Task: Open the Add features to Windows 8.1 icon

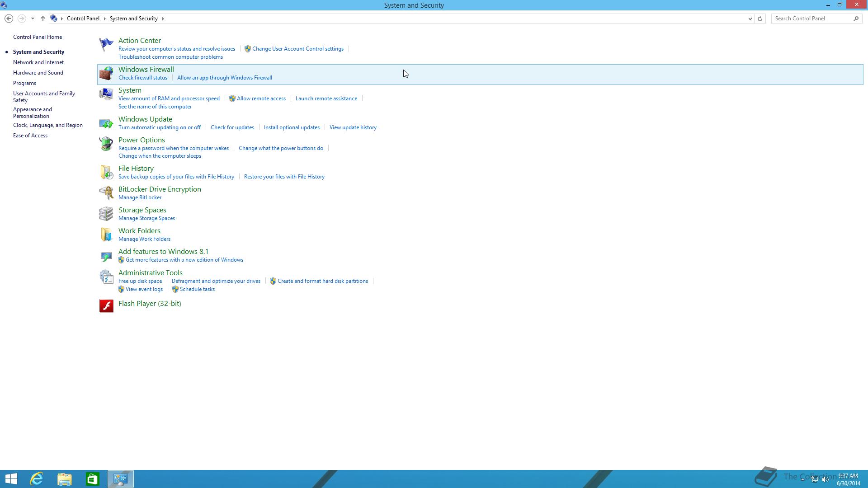Action: [106, 256]
